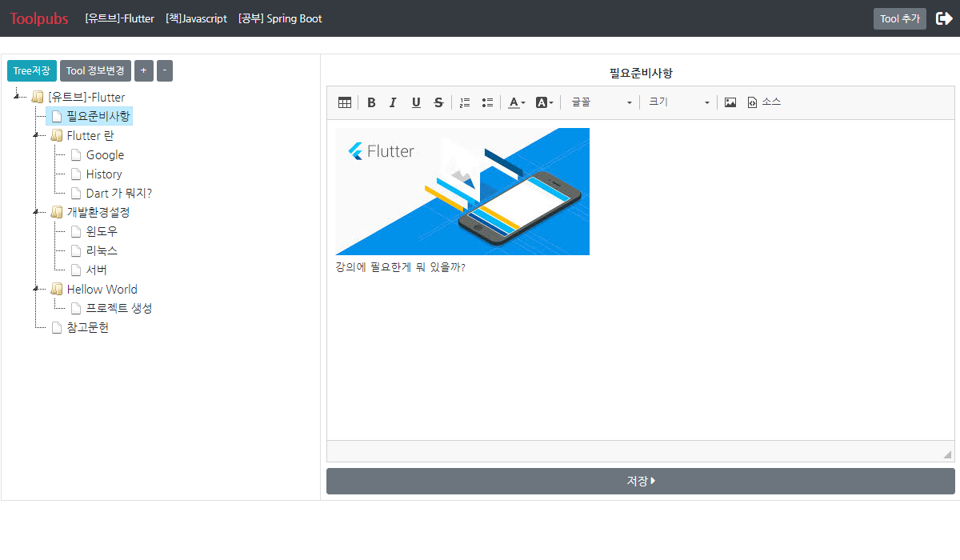Toggle bold formatting in editor toolbar
Viewport: 960px width, 560px height.
click(371, 102)
